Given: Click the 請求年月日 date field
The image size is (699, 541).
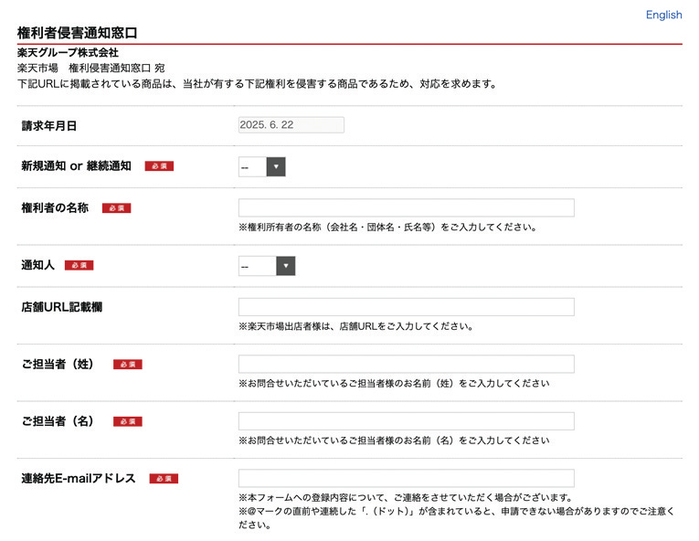Looking at the screenshot, I should (x=291, y=125).
